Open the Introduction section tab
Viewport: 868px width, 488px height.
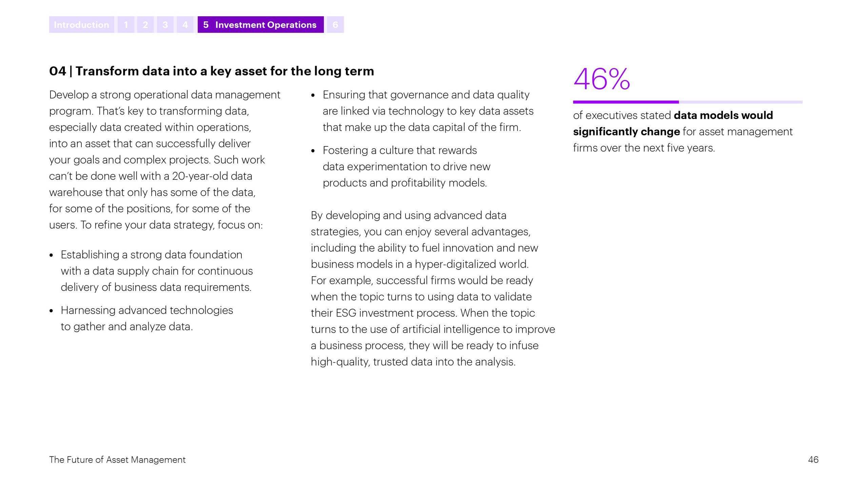coord(81,25)
